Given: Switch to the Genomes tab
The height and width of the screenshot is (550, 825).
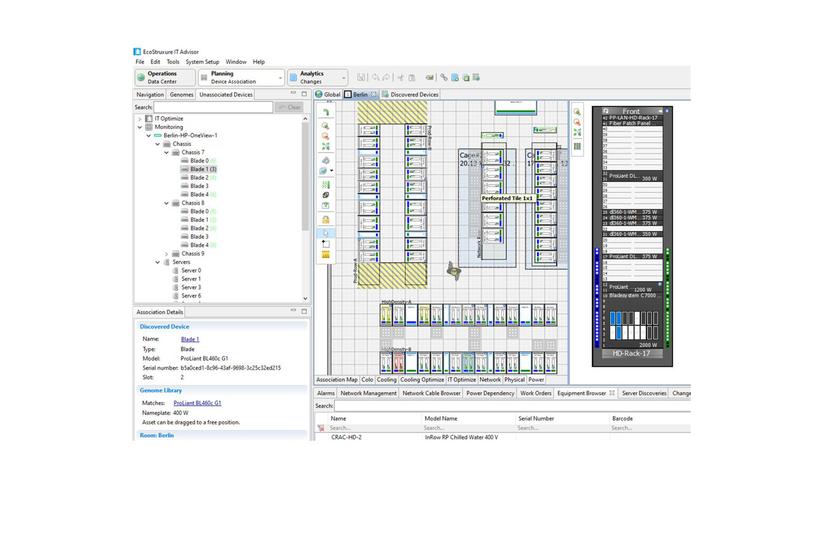Looking at the screenshot, I should tap(182, 95).
